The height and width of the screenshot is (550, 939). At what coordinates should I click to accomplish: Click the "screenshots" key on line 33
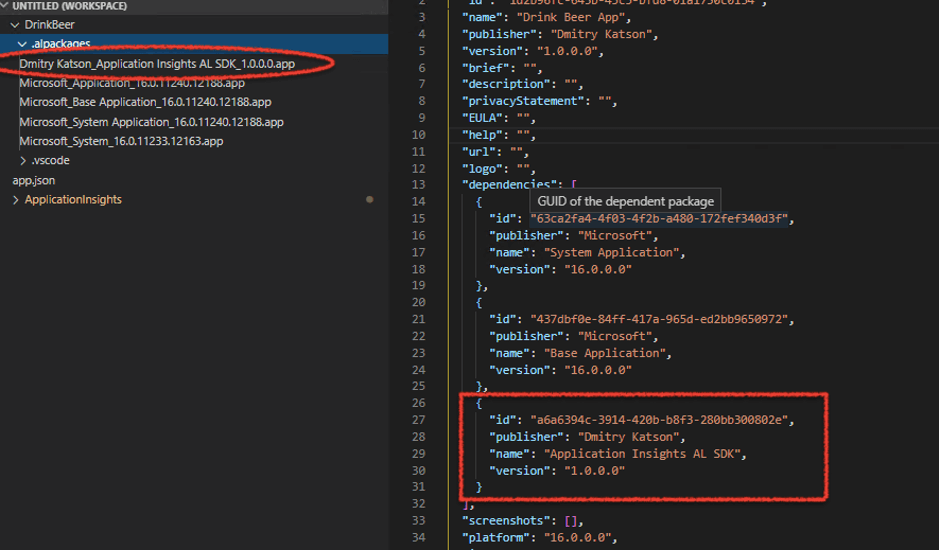[x=509, y=521]
